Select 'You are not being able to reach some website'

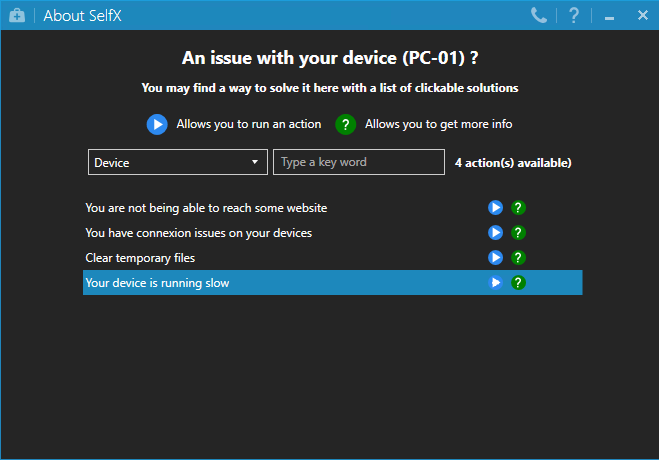[x=207, y=208]
